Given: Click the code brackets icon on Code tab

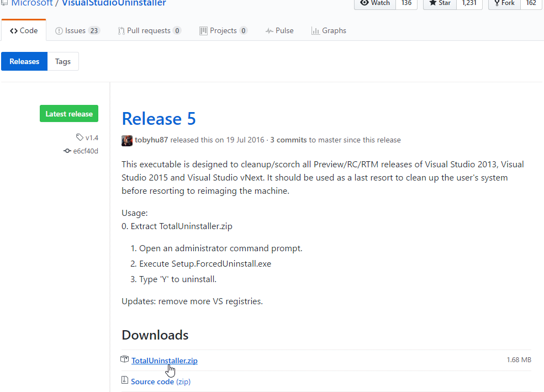Looking at the screenshot, I should pos(14,30).
